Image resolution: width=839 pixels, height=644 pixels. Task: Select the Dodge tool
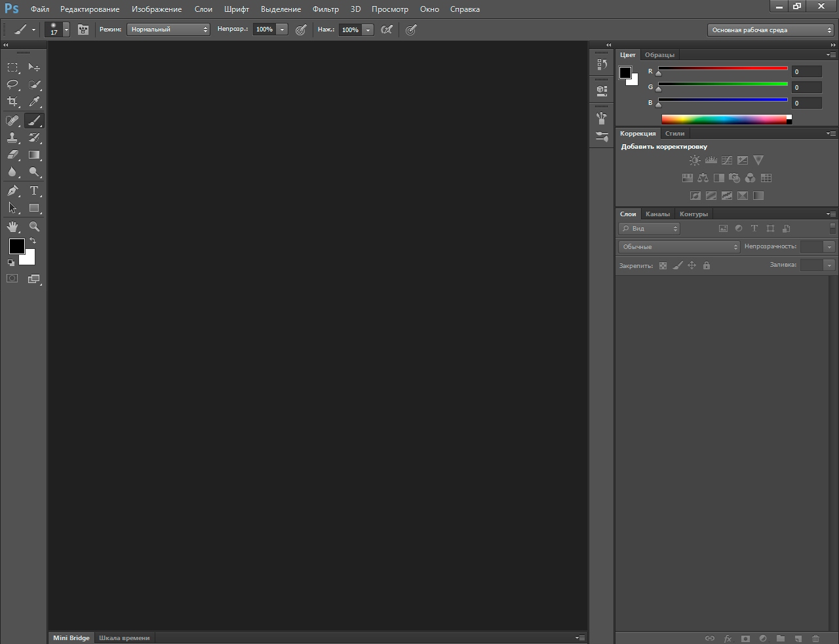click(x=34, y=172)
